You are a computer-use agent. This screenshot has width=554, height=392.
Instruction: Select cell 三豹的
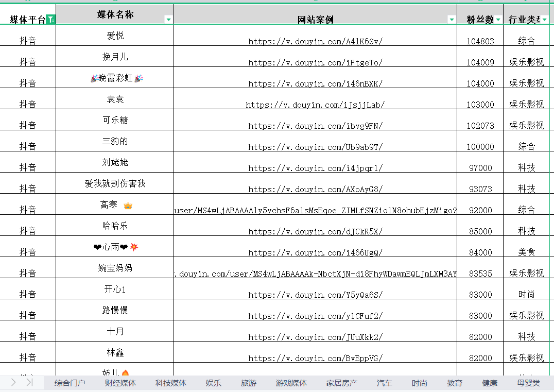coord(115,141)
